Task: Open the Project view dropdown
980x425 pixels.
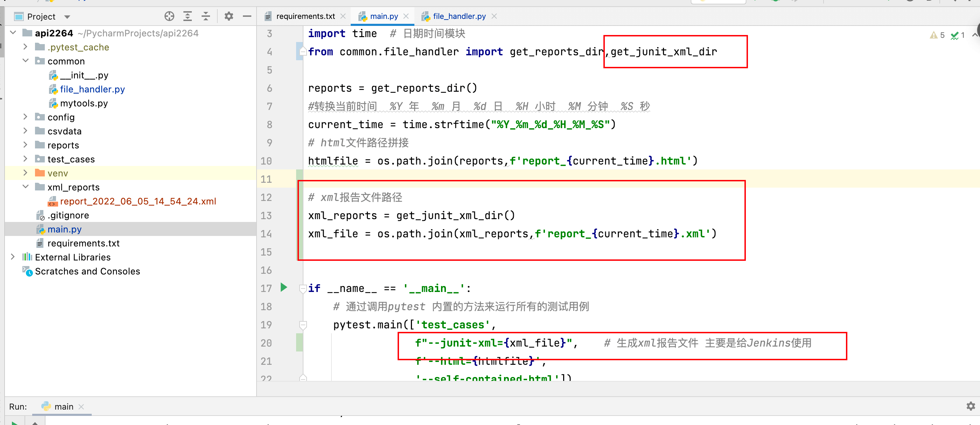Action: 67,17
